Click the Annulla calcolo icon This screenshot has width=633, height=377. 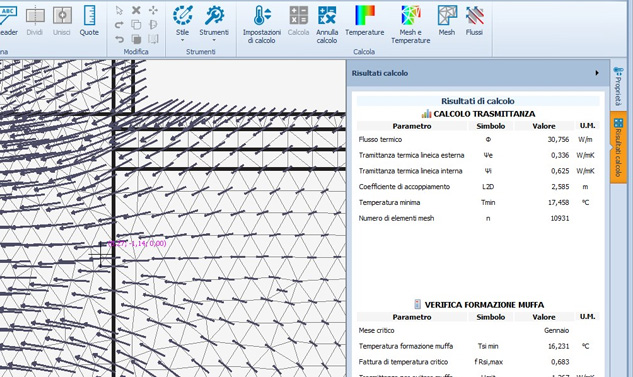point(327,24)
